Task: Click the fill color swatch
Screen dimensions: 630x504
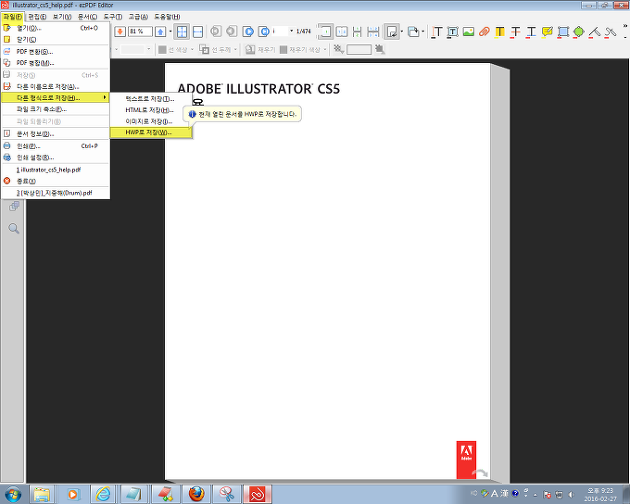Action: [x=284, y=49]
